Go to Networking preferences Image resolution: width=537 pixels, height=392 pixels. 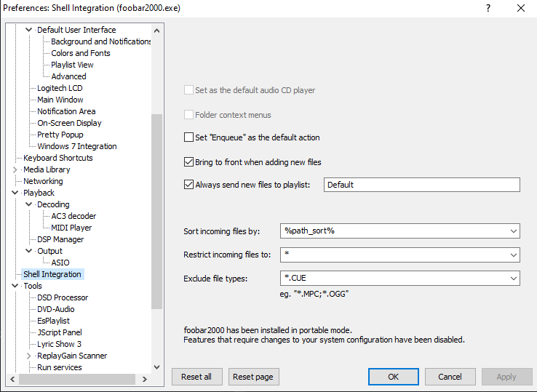point(43,181)
